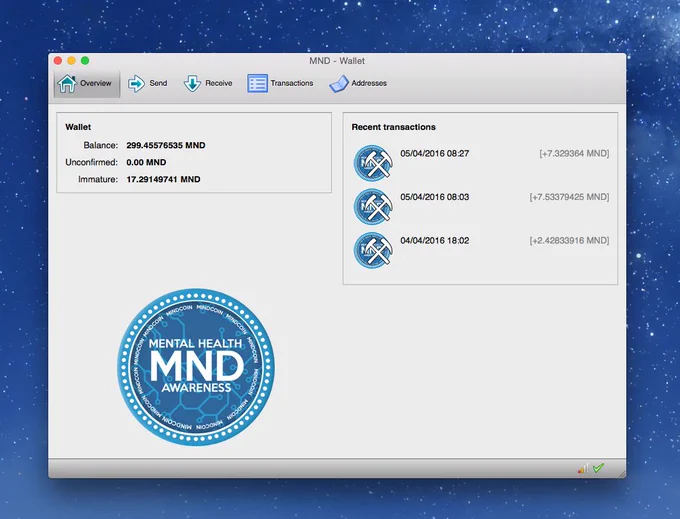Image resolution: width=680 pixels, height=519 pixels.
Task: Open the Receive tab
Action: pos(208,83)
